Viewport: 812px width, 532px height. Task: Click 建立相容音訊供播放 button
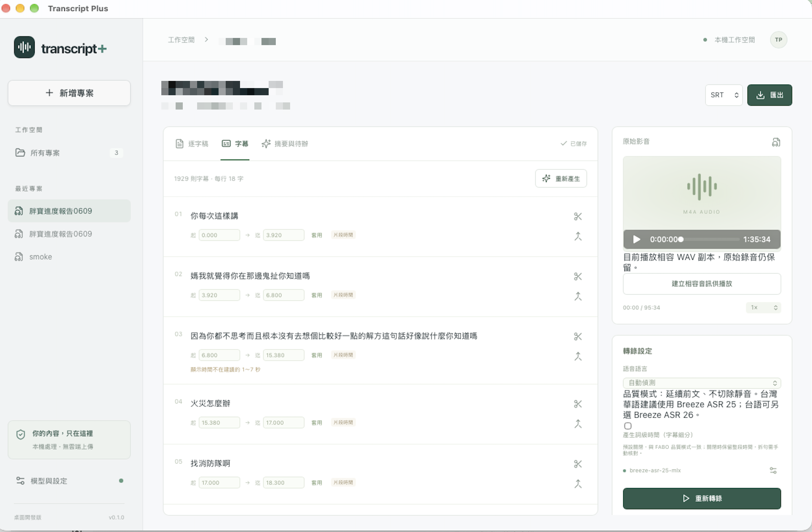(x=701, y=284)
